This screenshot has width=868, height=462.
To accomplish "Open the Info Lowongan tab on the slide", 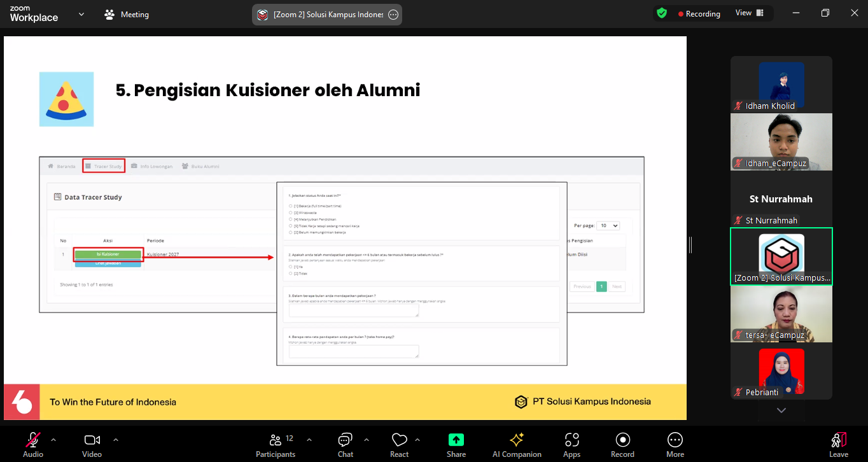I will point(152,166).
